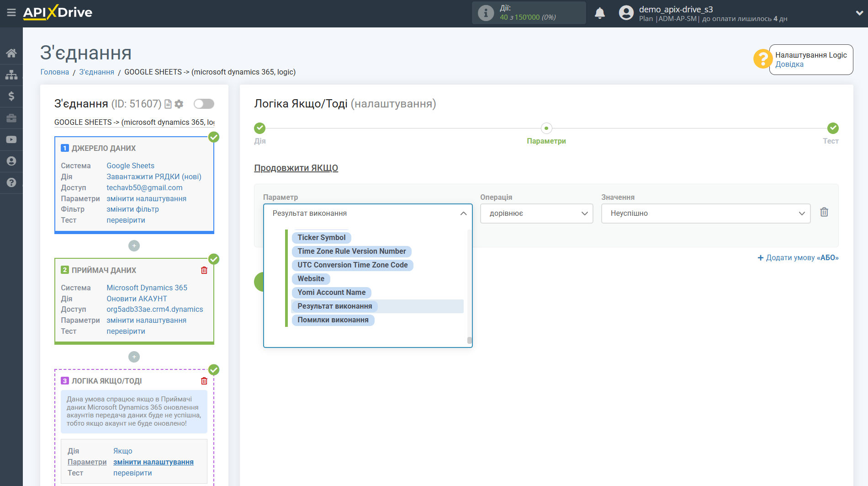The width and height of the screenshot is (868, 486).
Task: Open connections sitemap icon in the sidebar
Action: (x=11, y=75)
